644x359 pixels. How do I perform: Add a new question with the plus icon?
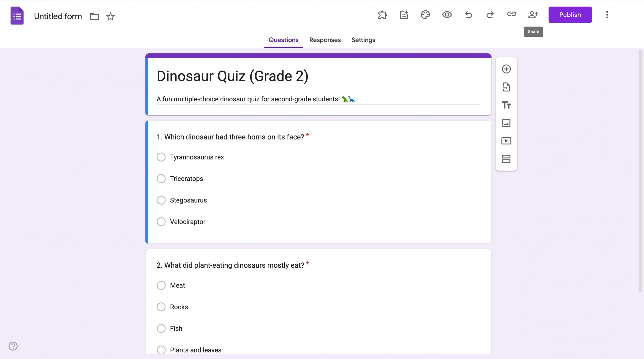506,69
